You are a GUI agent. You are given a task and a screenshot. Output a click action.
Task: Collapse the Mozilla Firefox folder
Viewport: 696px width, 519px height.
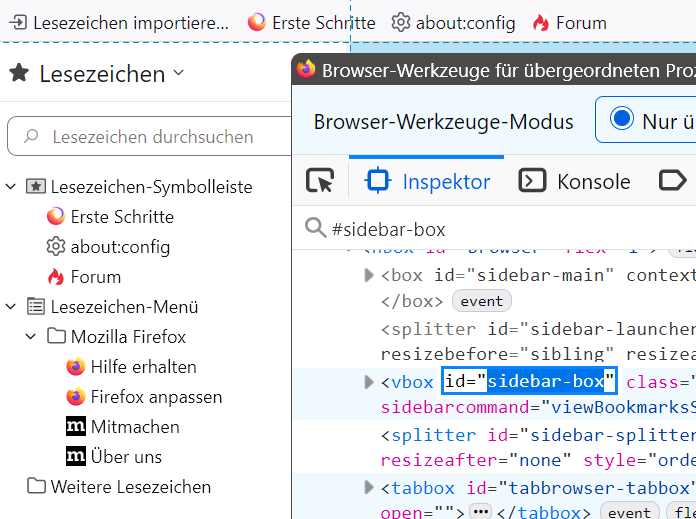point(31,337)
